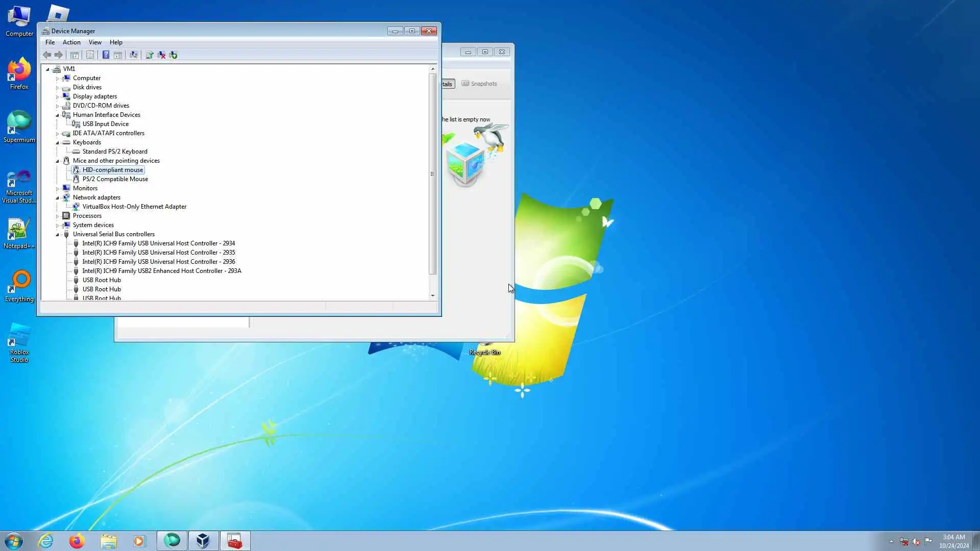Click the Uninstall device toolbar icon
The height and width of the screenshot is (551, 980).
pos(161,55)
